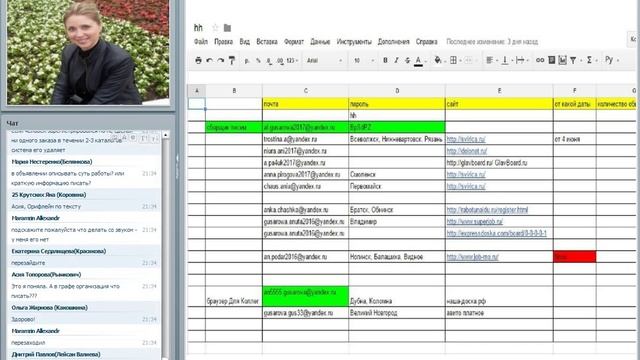The width and height of the screenshot is (640, 360).
Task: Select the Paint format tool
Action: (232, 60)
